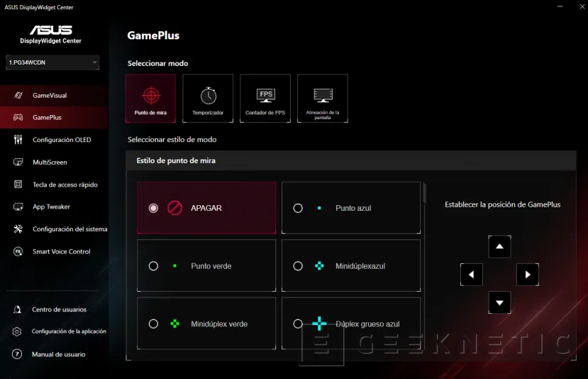Image resolution: width=588 pixels, height=379 pixels.
Task: Move GamePlus position down
Action: pyautogui.click(x=499, y=302)
